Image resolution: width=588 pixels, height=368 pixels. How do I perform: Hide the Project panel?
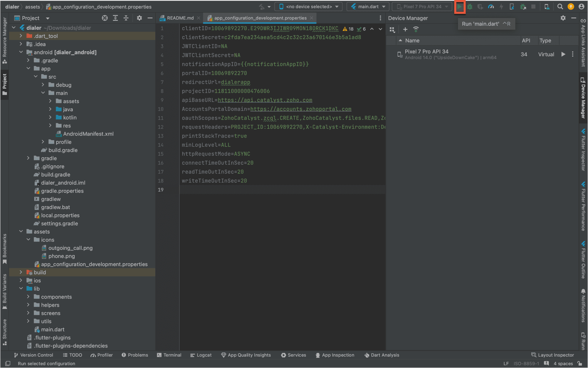[150, 18]
